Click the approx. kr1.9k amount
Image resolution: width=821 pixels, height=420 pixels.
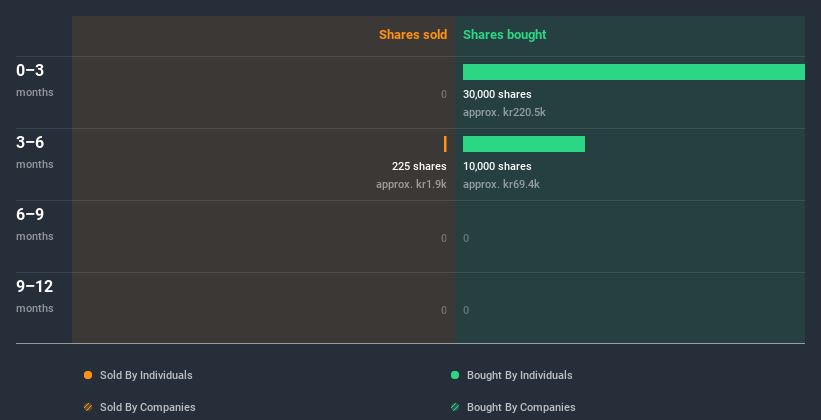pyautogui.click(x=411, y=184)
